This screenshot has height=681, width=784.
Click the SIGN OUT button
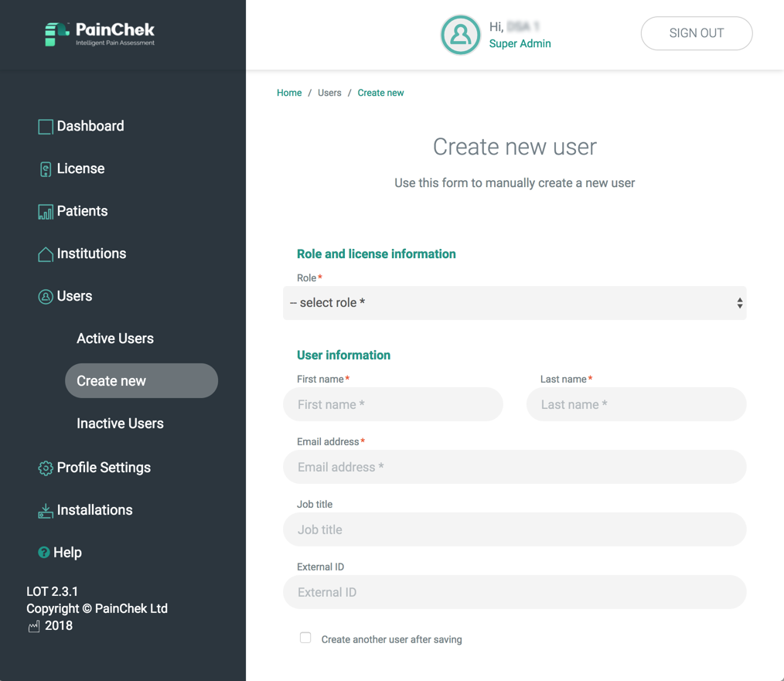(x=697, y=33)
